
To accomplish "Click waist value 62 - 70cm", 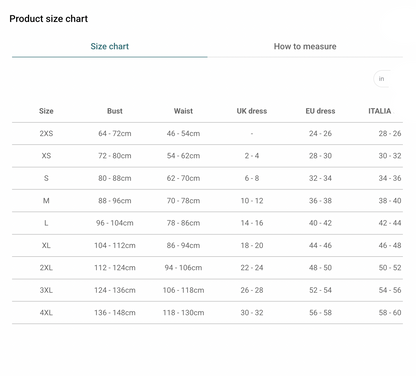I will (x=183, y=178).
